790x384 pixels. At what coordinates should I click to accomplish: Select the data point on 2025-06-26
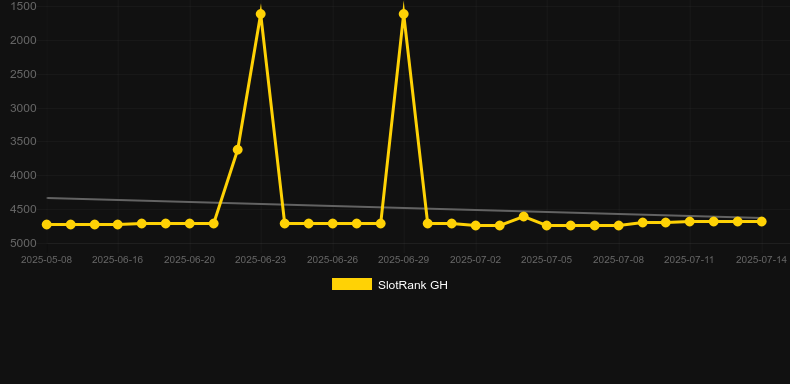pos(333,223)
